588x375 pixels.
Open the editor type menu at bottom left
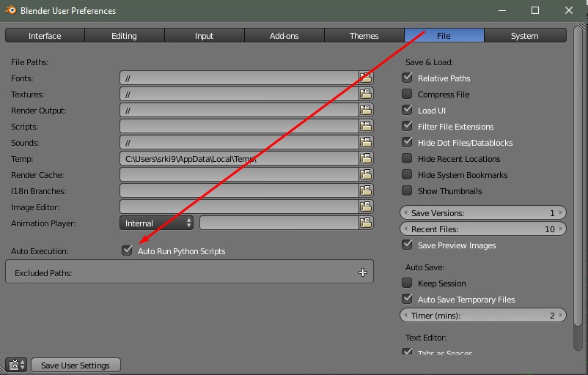[x=16, y=365]
